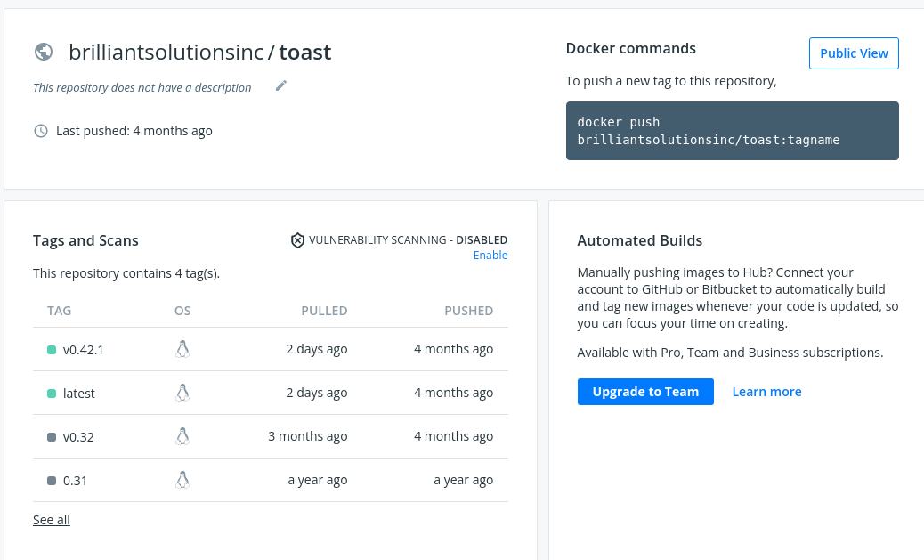The height and width of the screenshot is (560, 924).
Task: Select the latest tag name
Action: click(79, 394)
